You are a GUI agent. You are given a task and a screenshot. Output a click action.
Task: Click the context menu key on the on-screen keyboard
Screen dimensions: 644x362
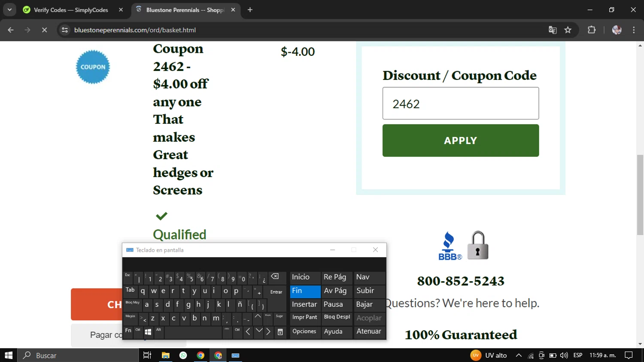[280, 332]
